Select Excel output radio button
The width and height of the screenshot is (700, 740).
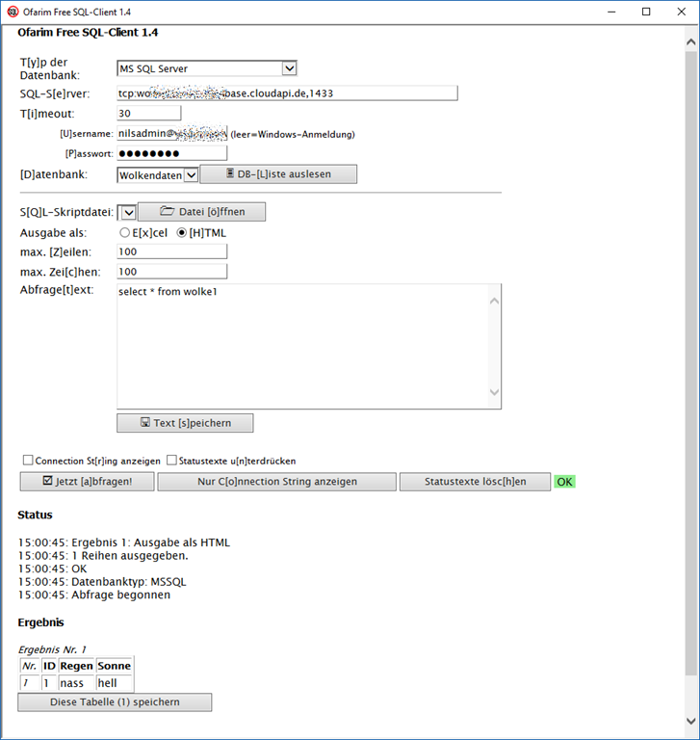click(x=124, y=232)
